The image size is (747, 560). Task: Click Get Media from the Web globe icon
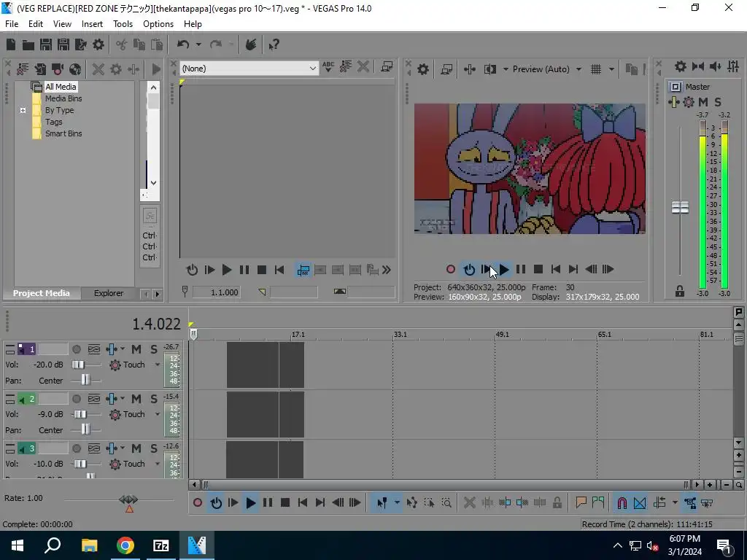point(75,69)
